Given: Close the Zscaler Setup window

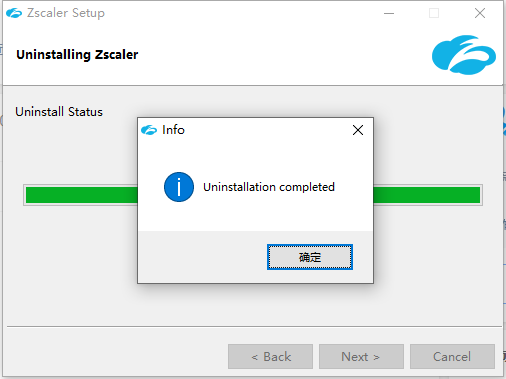Looking at the screenshot, I should coord(480,13).
